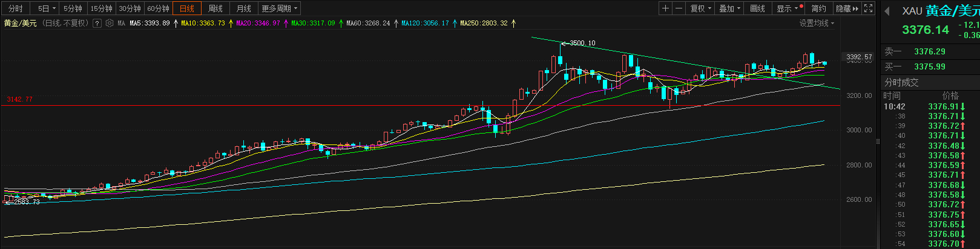Click the 价格 column header
This screenshot has height=249, width=980.
[x=951, y=95]
